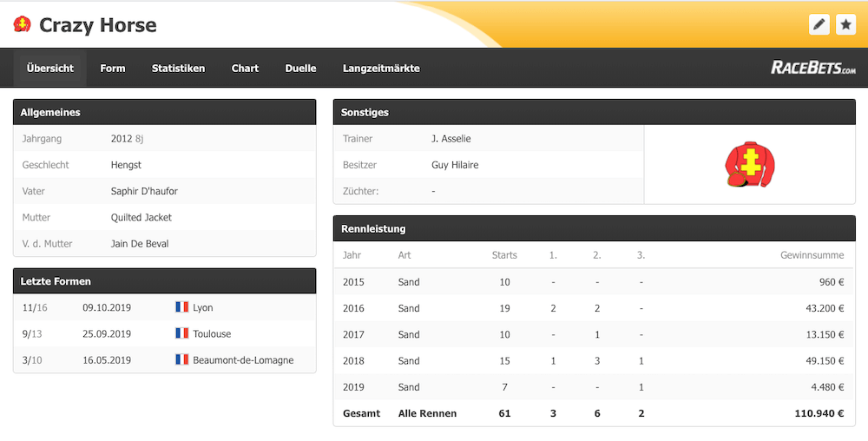Image resolution: width=868 pixels, height=441 pixels.
Task: Click the 110.940 € total winnings
Action: click(x=819, y=413)
